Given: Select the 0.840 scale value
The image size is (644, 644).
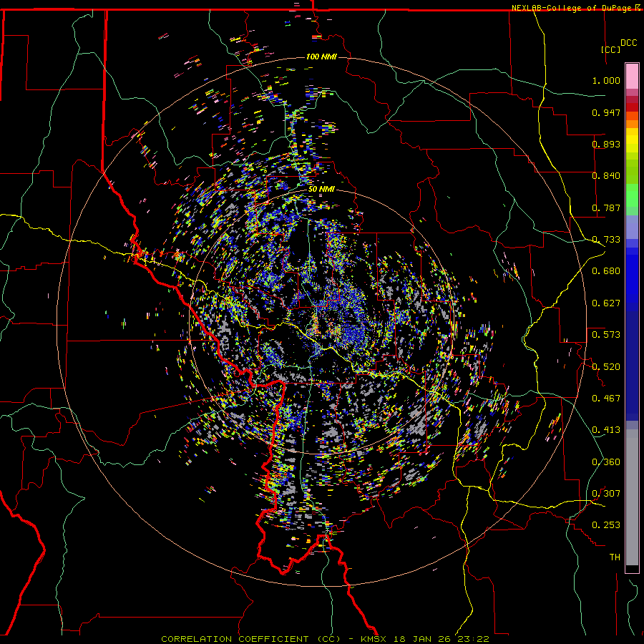Looking at the screenshot, I should (606, 176).
